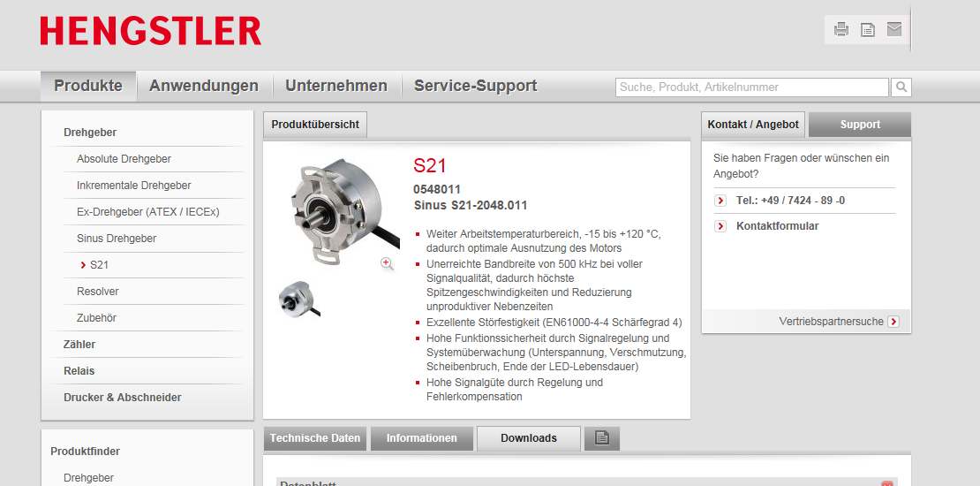980x486 pixels.
Task: Open the document icon tab beside Downloads
Action: pos(602,438)
